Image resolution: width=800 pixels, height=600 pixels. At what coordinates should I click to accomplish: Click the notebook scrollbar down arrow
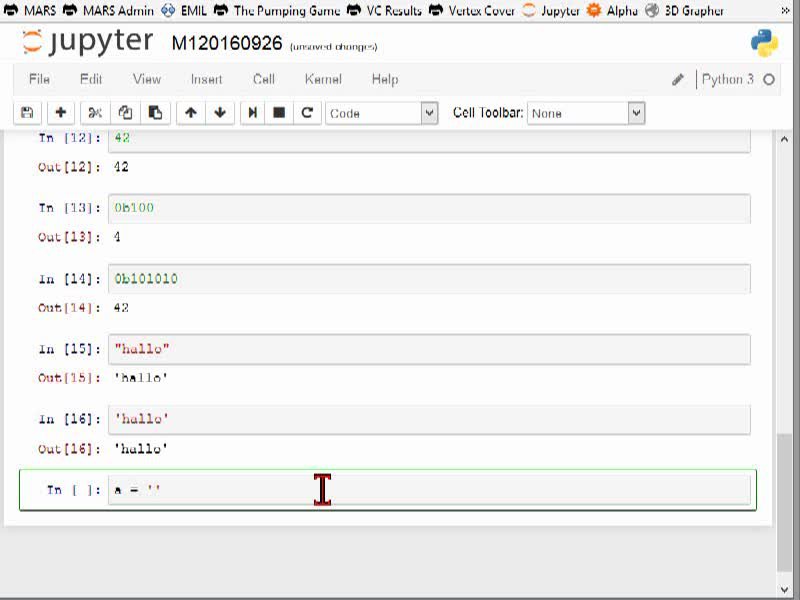[784, 590]
